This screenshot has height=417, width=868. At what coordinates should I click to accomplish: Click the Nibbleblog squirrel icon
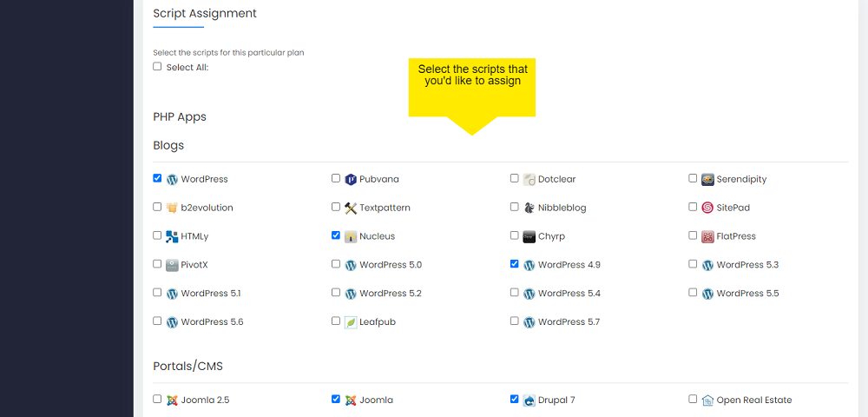[529, 208]
